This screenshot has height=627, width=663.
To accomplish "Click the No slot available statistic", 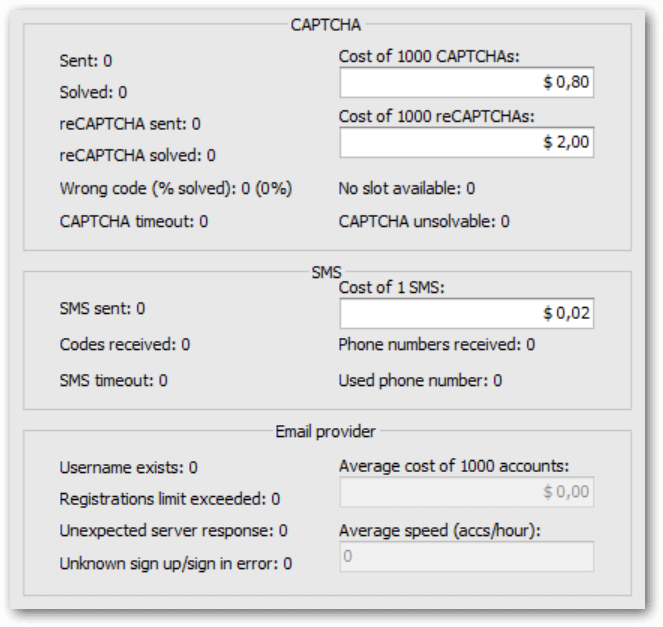I will pyautogui.click(x=407, y=189).
